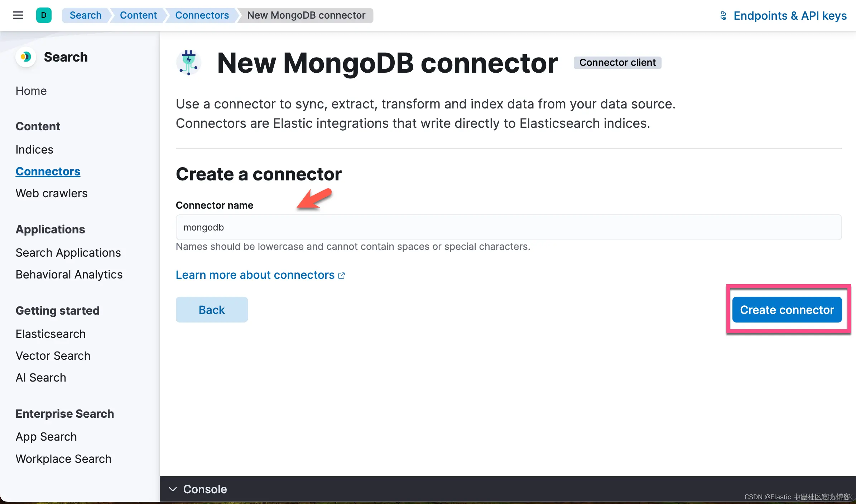Open Behavioral Analytics in sidebar
This screenshot has width=856, height=504.
[69, 275]
